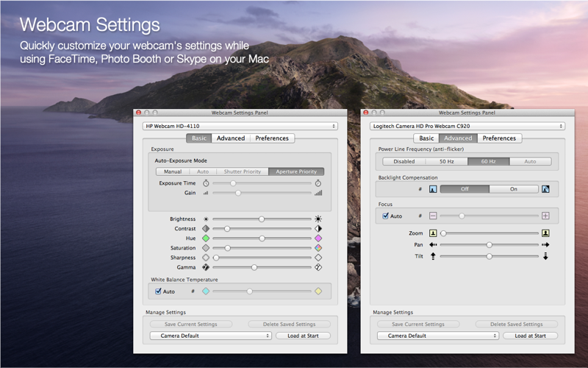Viewport: 588px width, 368px height.
Task: Click Load at Start in HP window
Action: tap(303, 336)
